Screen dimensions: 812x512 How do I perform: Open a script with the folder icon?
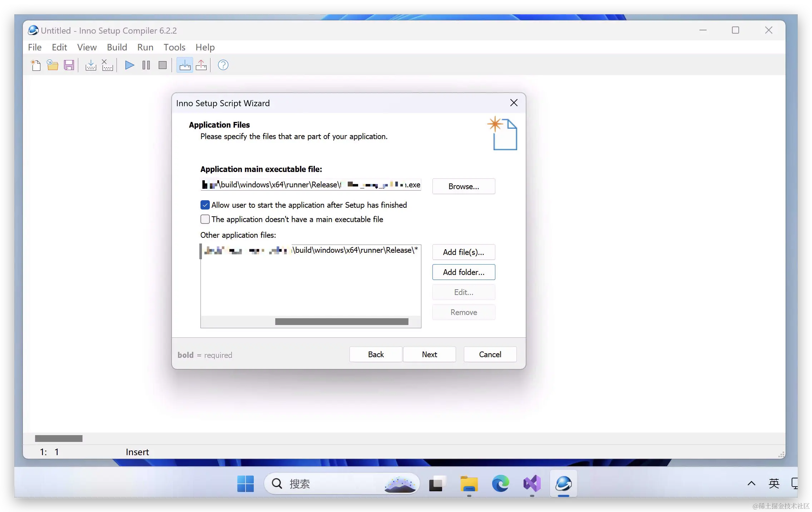(x=53, y=65)
